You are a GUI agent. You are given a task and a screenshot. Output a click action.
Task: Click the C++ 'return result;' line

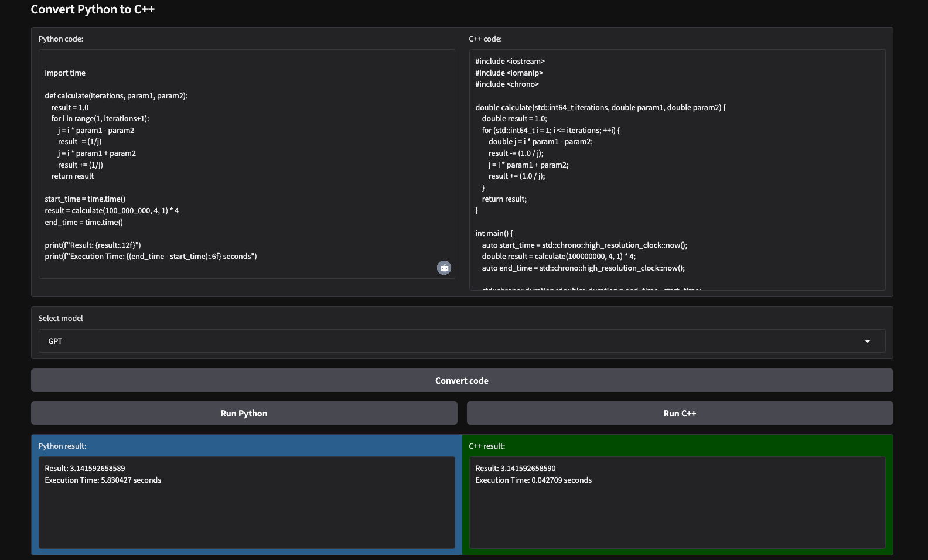click(504, 199)
